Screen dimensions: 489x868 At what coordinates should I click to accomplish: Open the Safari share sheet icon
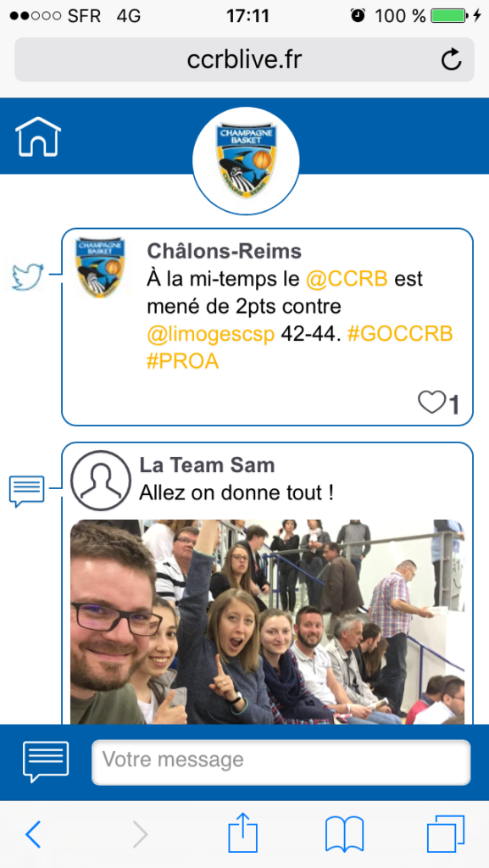[x=243, y=832]
